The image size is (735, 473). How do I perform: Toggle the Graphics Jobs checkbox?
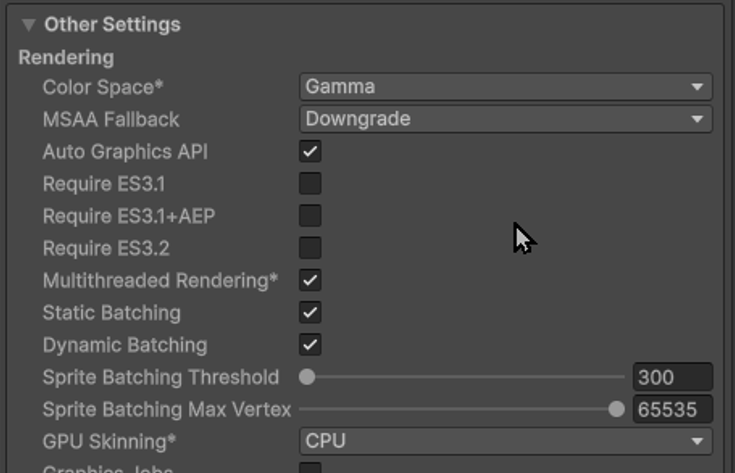pos(310,468)
